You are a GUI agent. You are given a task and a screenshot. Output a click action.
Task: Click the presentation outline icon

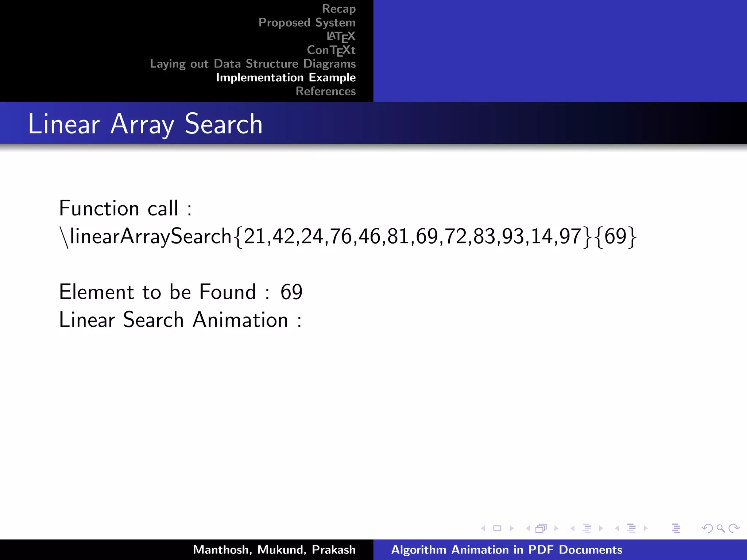676,528
